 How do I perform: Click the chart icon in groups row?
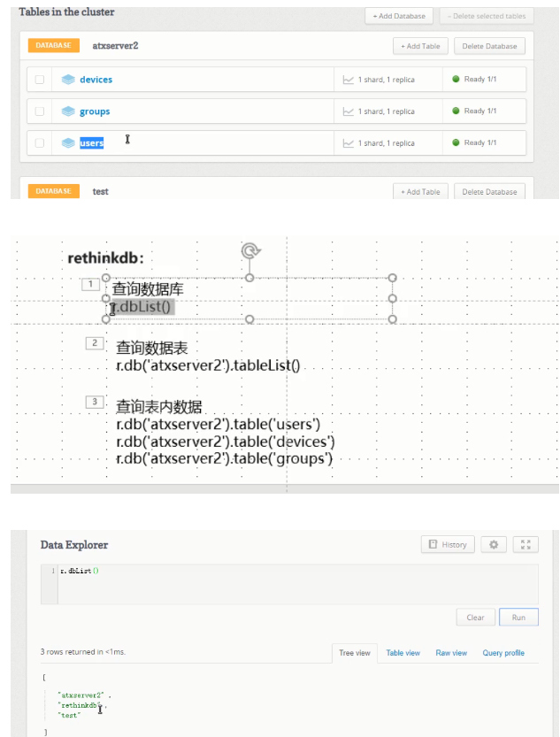click(349, 111)
